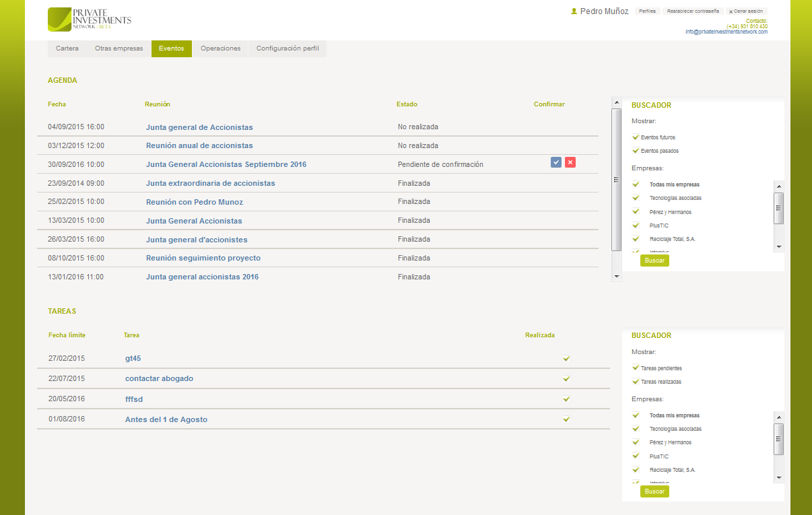Image resolution: width=812 pixels, height=515 pixels.
Task: Toggle completed checkmark for Antes del 1 de Agosto
Action: click(x=566, y=419)
